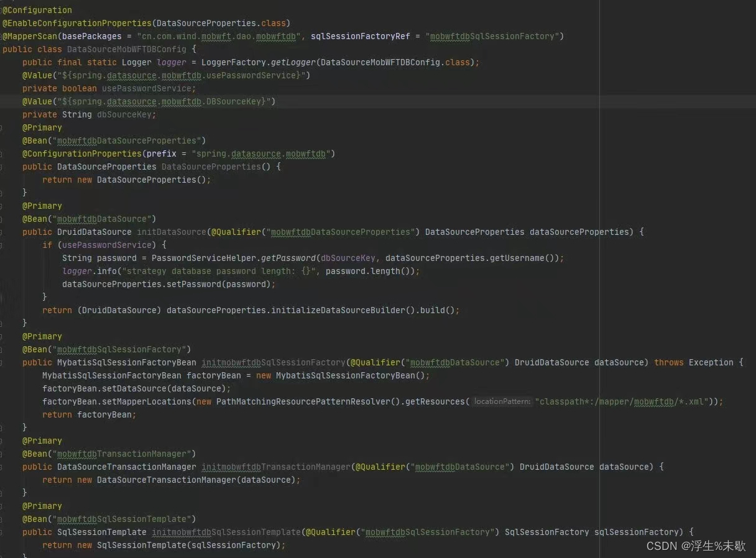Screen dimensions: 756x558
Task: Click the "spring.datasource.mobwftdb" prefix string
Action: click(261, 153)
